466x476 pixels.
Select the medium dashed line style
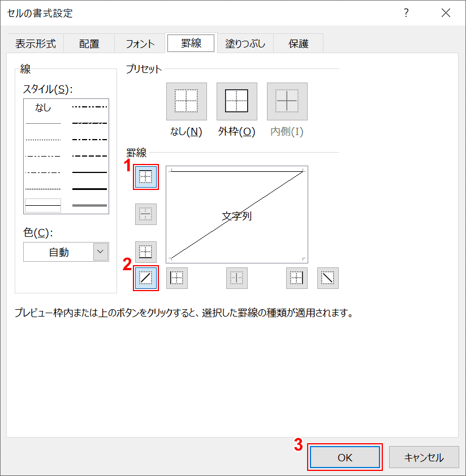(89, 156)
